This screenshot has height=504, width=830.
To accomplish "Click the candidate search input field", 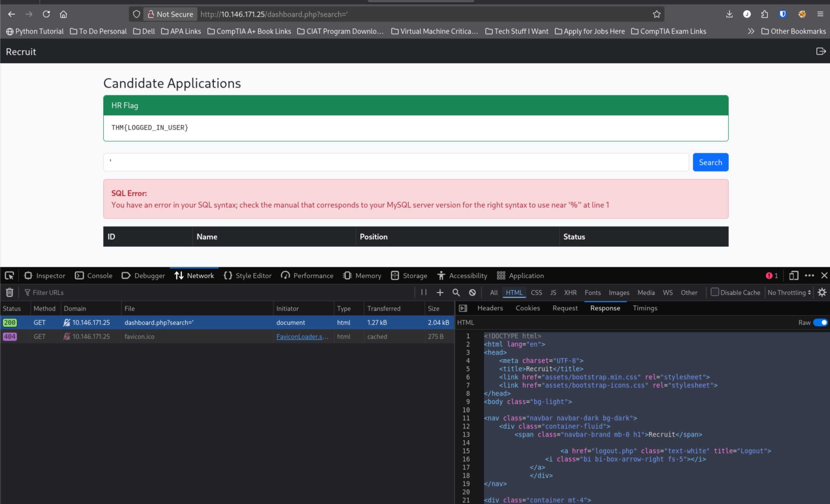I will pyautogui.click(x=396, y=162).
